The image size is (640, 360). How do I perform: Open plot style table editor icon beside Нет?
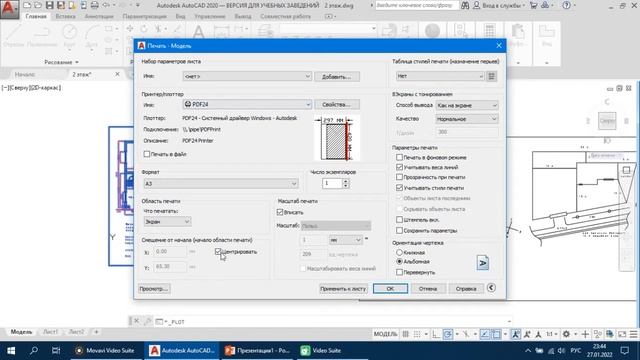click(x=491, y=76)
